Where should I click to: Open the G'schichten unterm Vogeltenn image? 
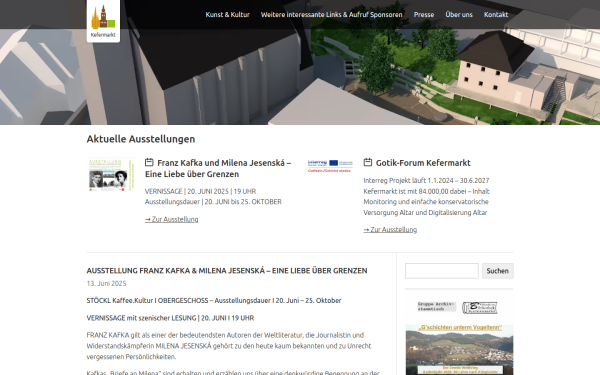[459, 349]
